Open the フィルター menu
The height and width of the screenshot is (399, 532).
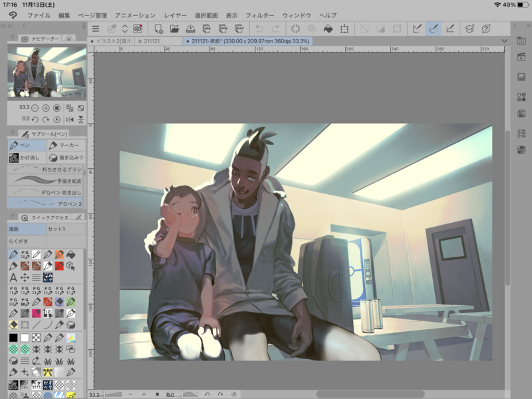(x=259, y=15)
